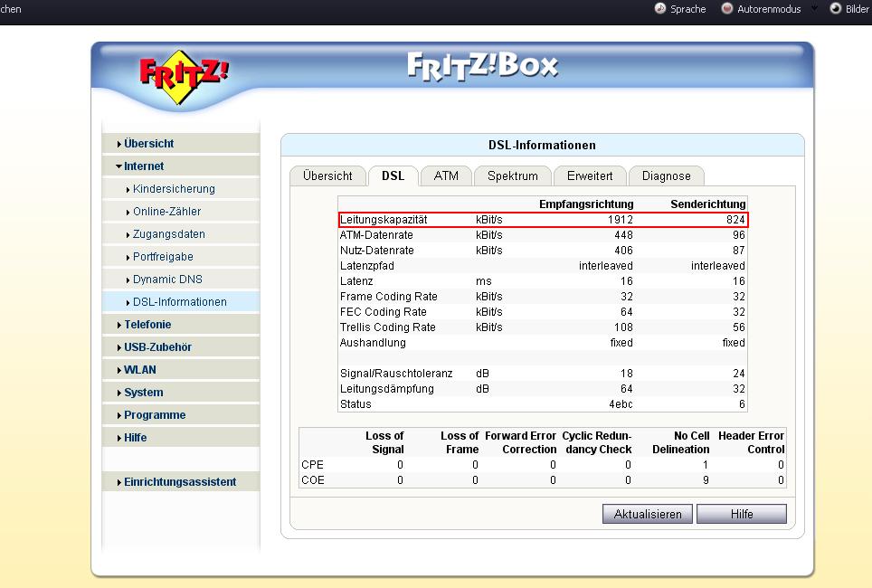The image size is (872, 588).
Task: Click the No Cell Delineation header
Action: [x=681, y=442]
